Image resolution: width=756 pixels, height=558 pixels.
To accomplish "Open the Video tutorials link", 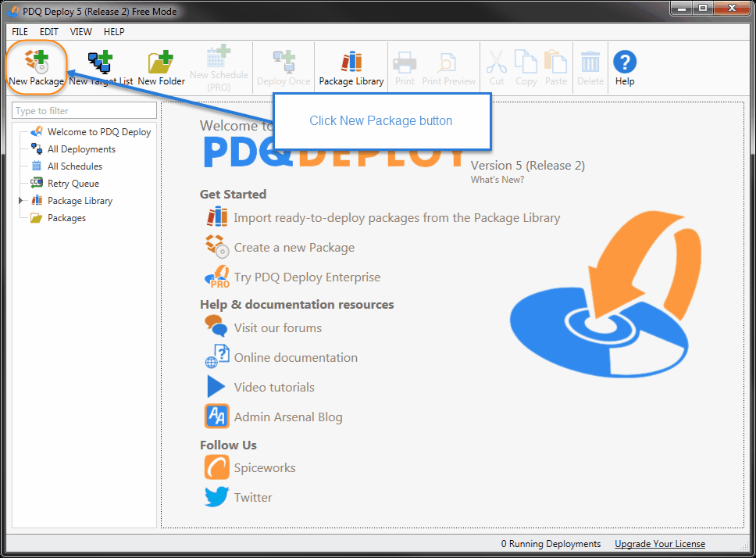I will coord(274,388).
